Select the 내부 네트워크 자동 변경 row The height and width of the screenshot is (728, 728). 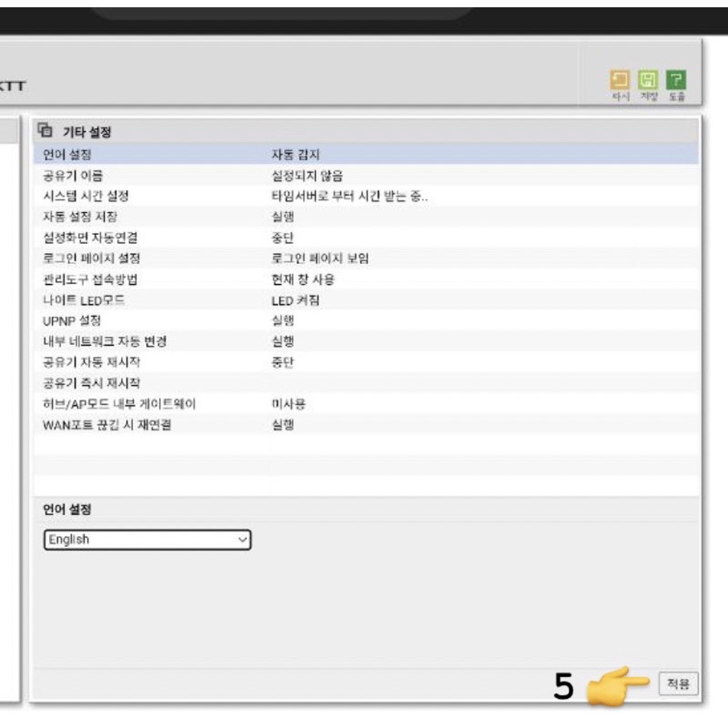click(x=367, y=342)
